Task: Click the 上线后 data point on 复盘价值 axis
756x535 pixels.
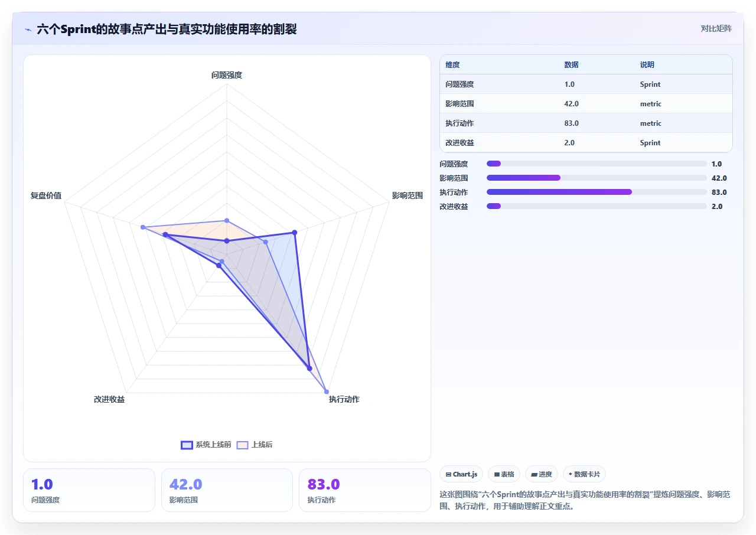Action: point(142,227)
